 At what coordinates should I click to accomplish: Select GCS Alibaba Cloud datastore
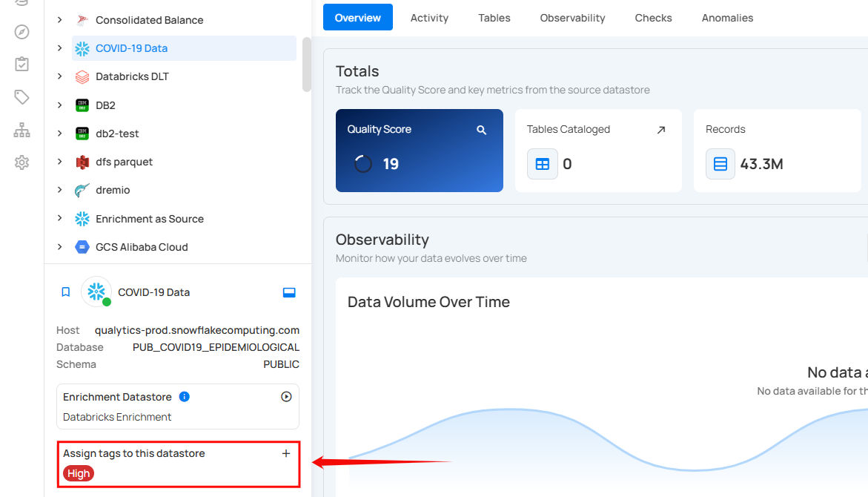click(142, 247)
